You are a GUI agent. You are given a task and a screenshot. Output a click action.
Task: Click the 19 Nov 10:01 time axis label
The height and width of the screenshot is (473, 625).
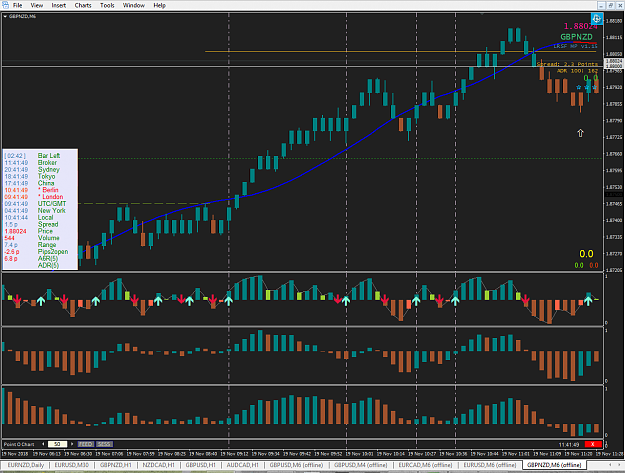pos(361,453)
